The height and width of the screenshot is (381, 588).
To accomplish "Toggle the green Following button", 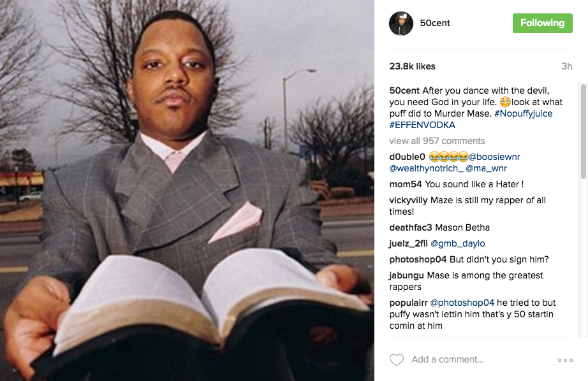I will (542, 23).
